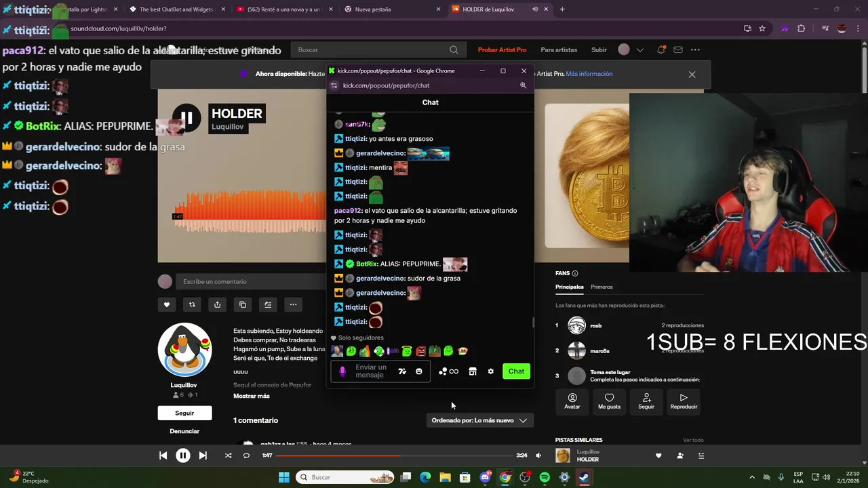Image resolution: width=868 pixels, height=488 pixels.
Task: Mute the volume in player bar
Action: (538, 455)
